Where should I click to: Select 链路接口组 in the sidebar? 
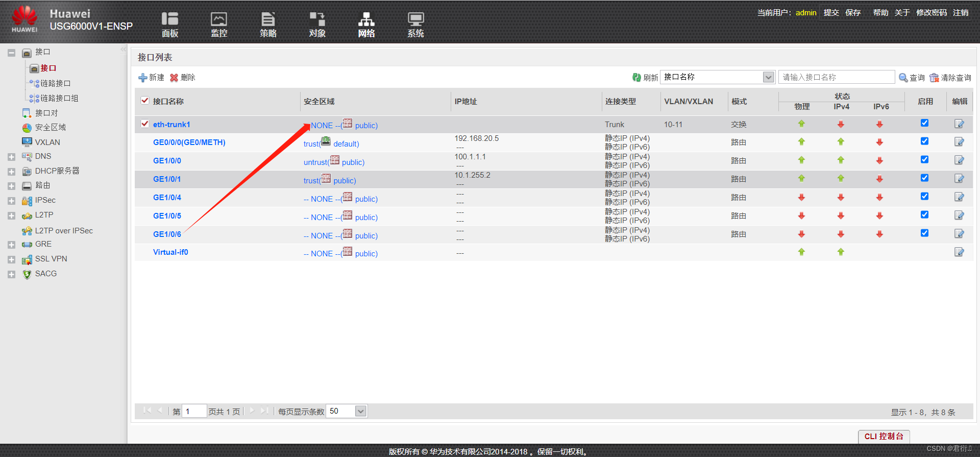(59, 98)
